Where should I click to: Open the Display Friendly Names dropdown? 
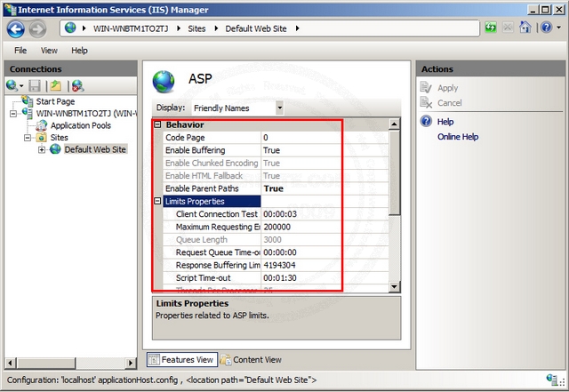click(279, 108)
